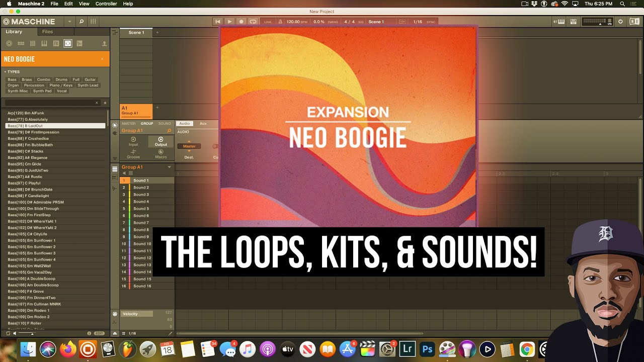
Task: Click the EDIT button in browser
Action: pyautogui.click(x=99, y=333)
